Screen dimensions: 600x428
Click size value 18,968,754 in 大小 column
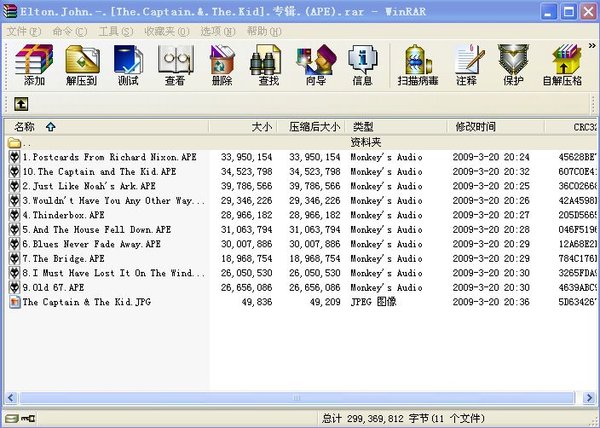tap(246, 259)
